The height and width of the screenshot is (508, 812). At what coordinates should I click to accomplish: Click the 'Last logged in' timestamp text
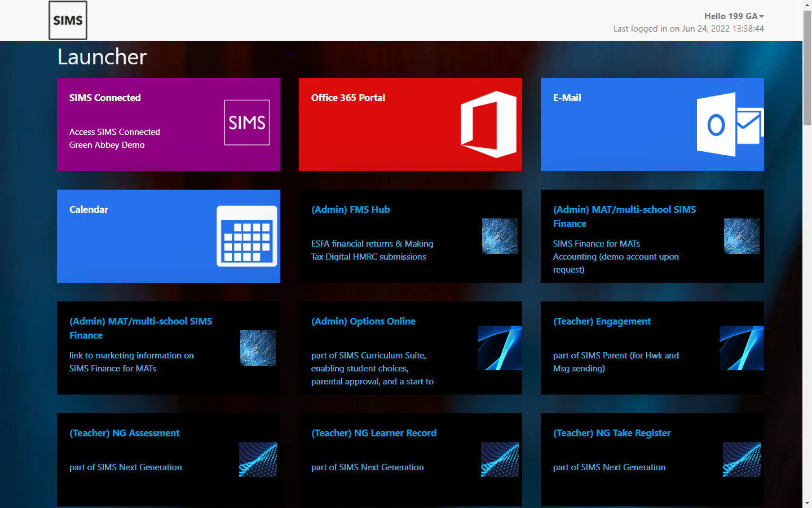pos(689,29)
